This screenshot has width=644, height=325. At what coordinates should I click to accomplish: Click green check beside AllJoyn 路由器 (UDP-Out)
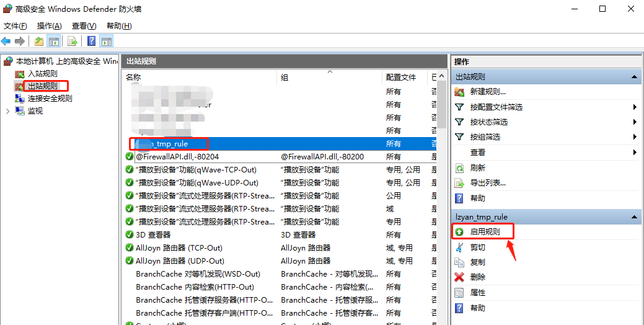[130, 261]
